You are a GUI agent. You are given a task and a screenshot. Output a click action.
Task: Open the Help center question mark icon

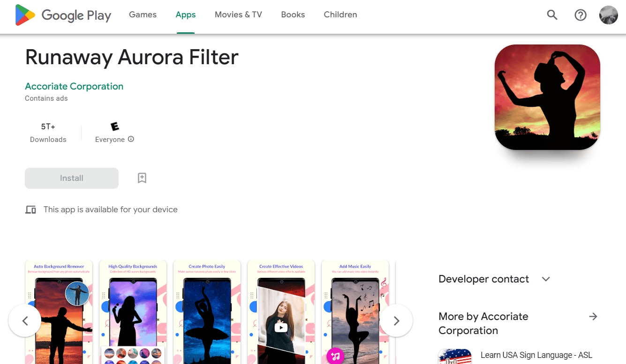point(581,15)
